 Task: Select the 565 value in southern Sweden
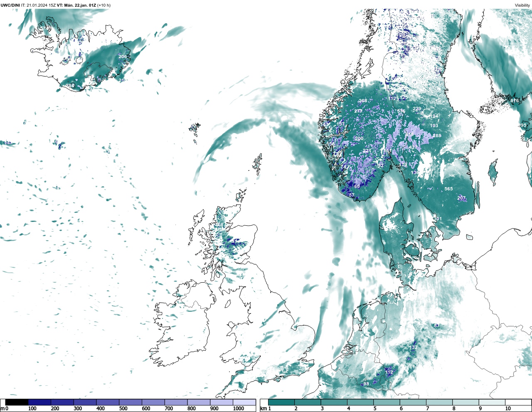(448, 189)
